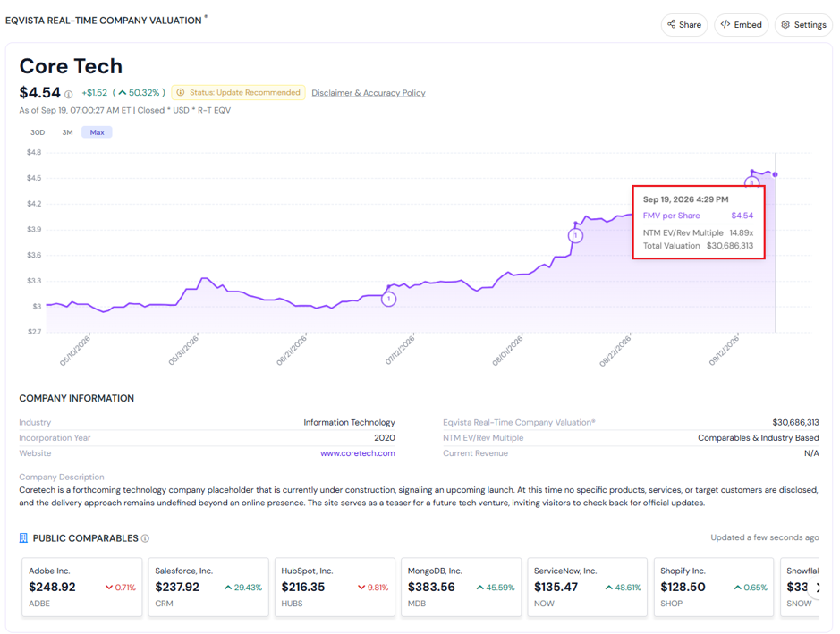Screen dimensions: 840x634
Task: Open the Embed code option
Action: pos(741,25)
